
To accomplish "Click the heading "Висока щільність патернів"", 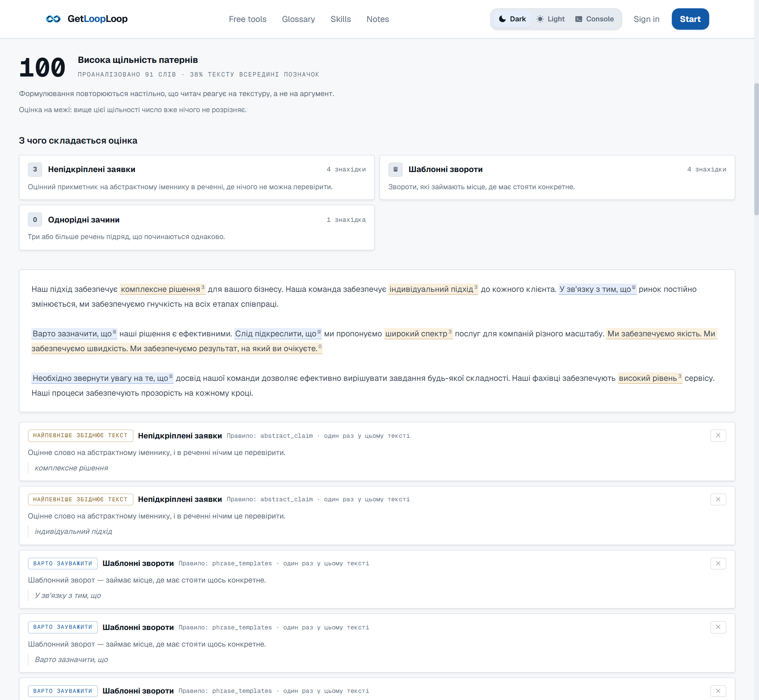I will coord(138,60).
